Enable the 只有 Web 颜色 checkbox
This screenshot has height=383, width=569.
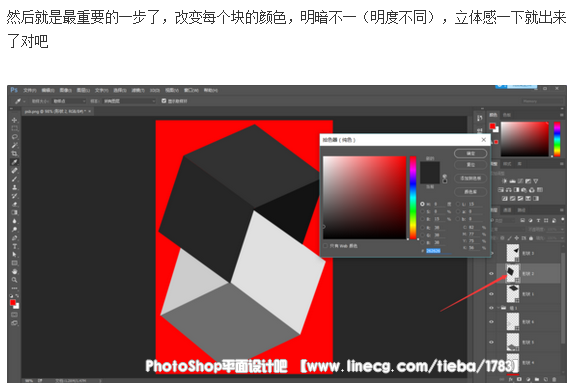(325, 246)
